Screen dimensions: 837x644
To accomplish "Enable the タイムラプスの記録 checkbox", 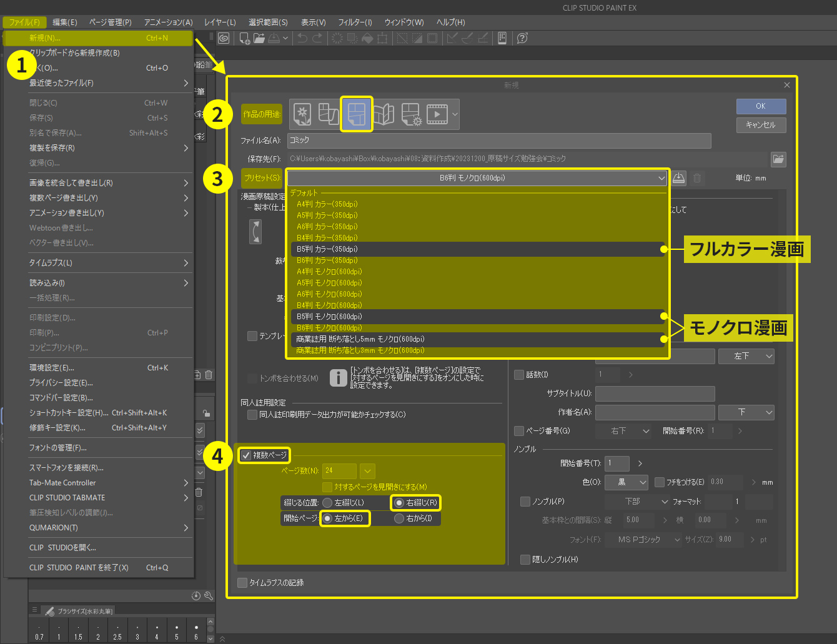I will click(242, 583).
